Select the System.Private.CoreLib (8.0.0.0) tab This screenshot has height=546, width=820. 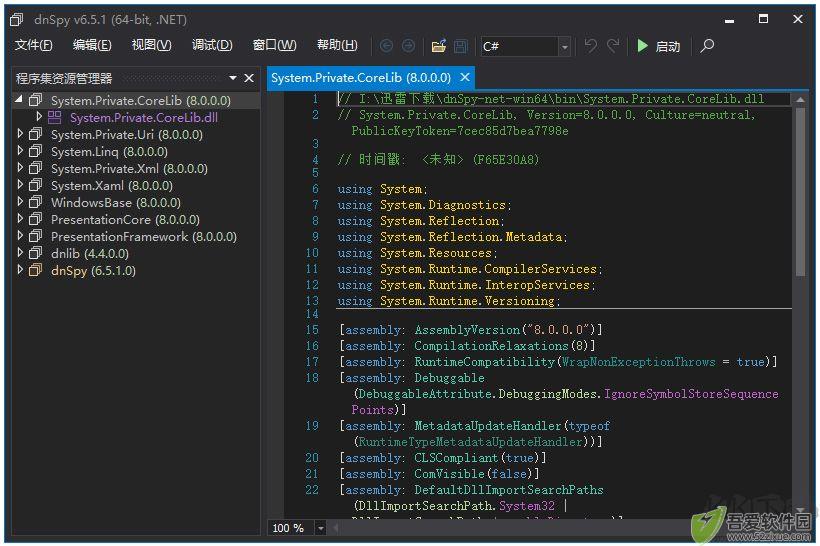click(361, 78)
